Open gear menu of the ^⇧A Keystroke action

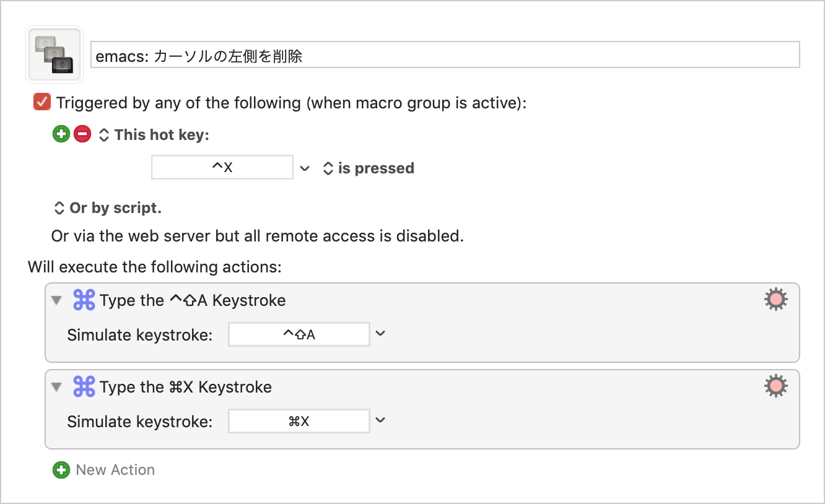[776, 300]
